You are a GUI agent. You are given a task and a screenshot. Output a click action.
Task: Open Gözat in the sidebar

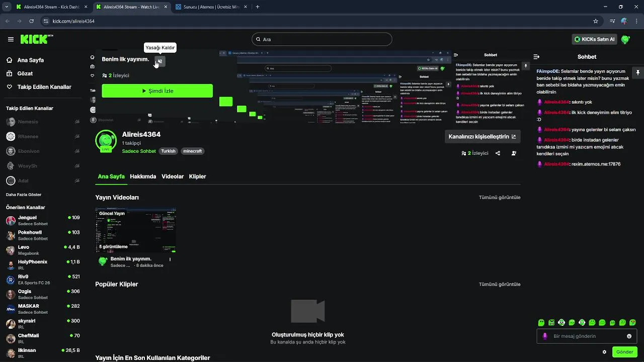[20, 73]
